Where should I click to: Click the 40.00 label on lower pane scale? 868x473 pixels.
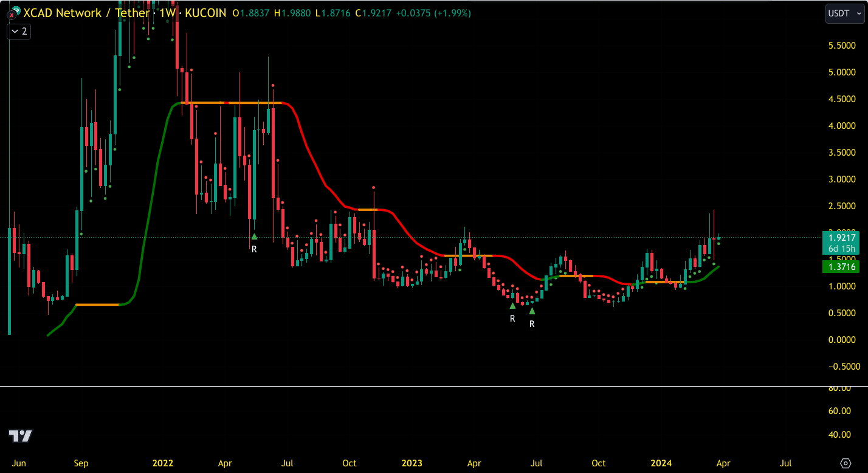tap(840, 435)
